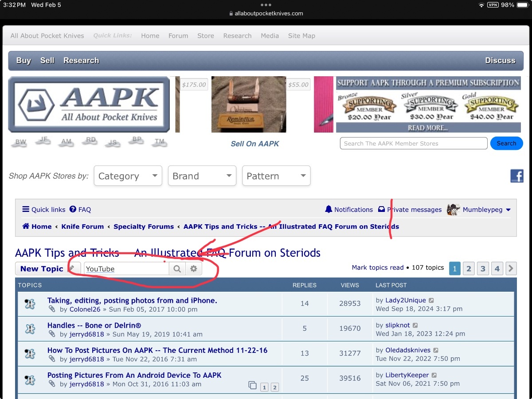This screenshot has width=532, height=399.
Task: Click Sell On AAPK link
Action: (255, 144)
